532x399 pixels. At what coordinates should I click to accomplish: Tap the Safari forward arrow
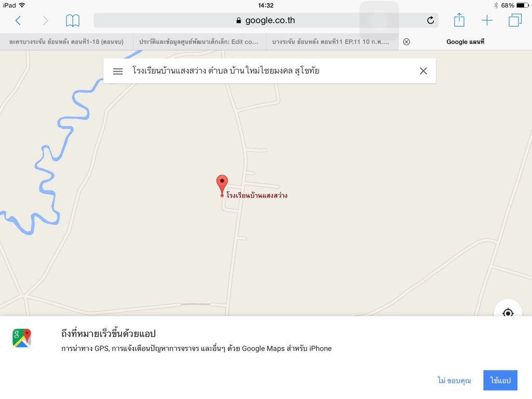pyautogui.click(x=46, y=20)
